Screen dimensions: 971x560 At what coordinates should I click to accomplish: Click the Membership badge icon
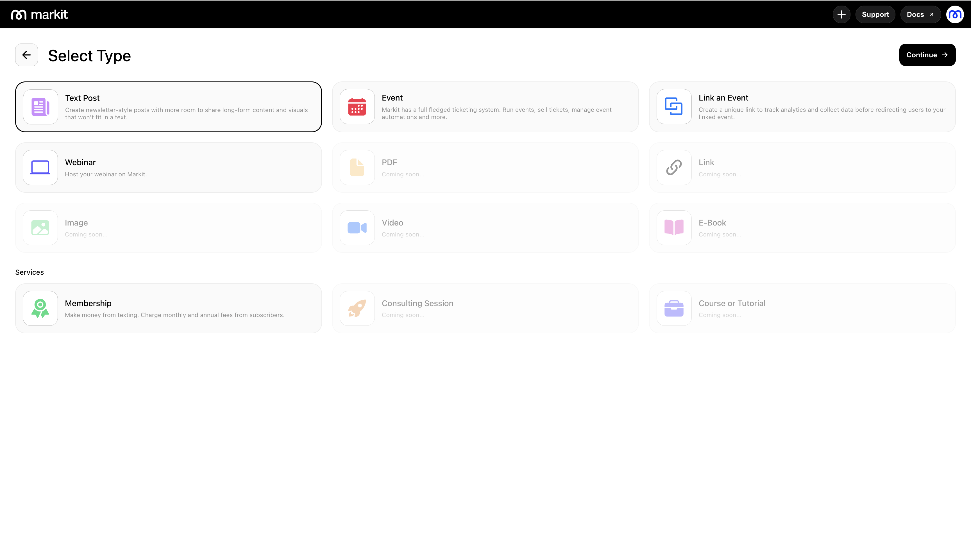coord(40,308)
